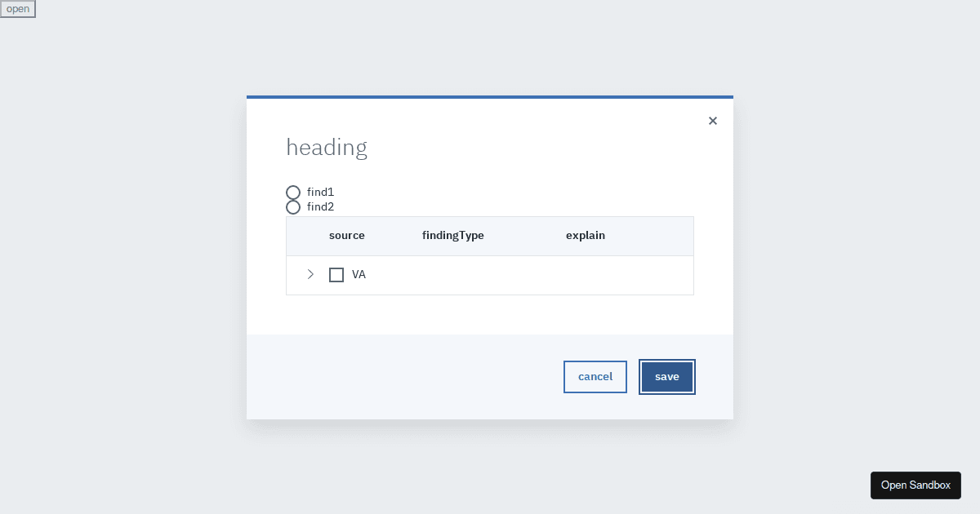
Task: Select the find2 radio button
Action: click(x=293, y=206)
